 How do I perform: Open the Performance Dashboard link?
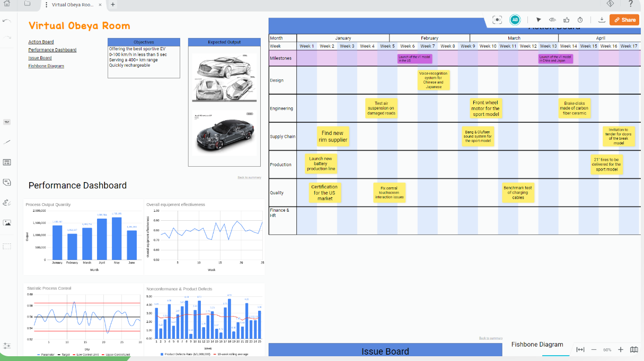[52, 50]
